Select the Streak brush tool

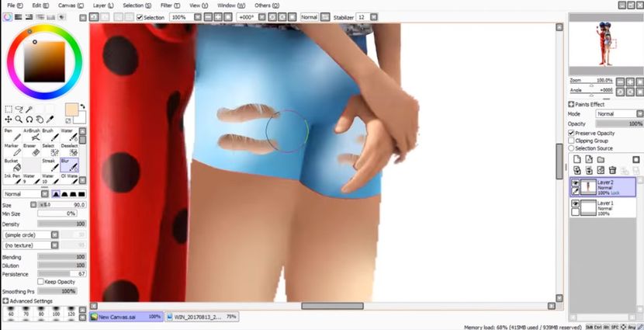click(x=50, y=165)
